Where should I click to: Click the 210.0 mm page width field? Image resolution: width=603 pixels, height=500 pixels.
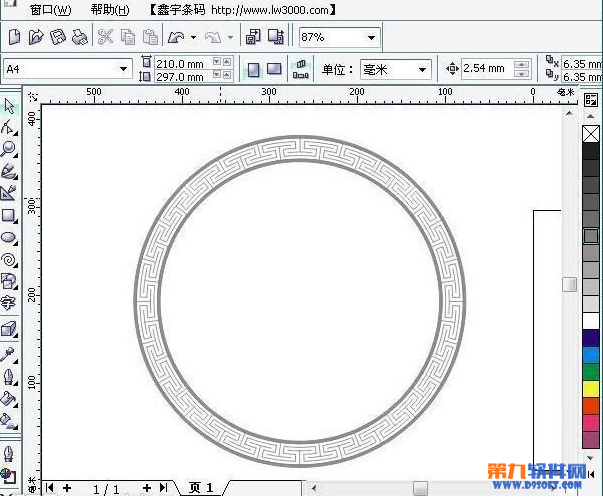coord(182,63)
